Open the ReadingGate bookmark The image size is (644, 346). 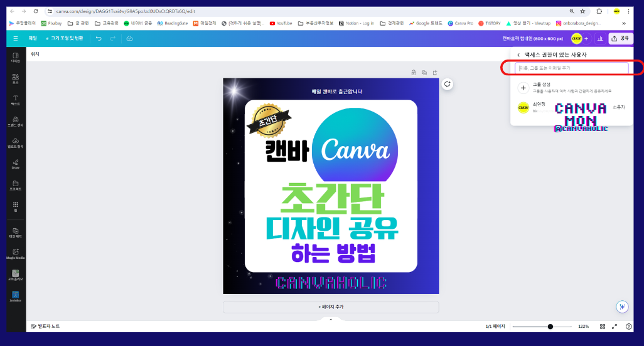coord(173,23)
